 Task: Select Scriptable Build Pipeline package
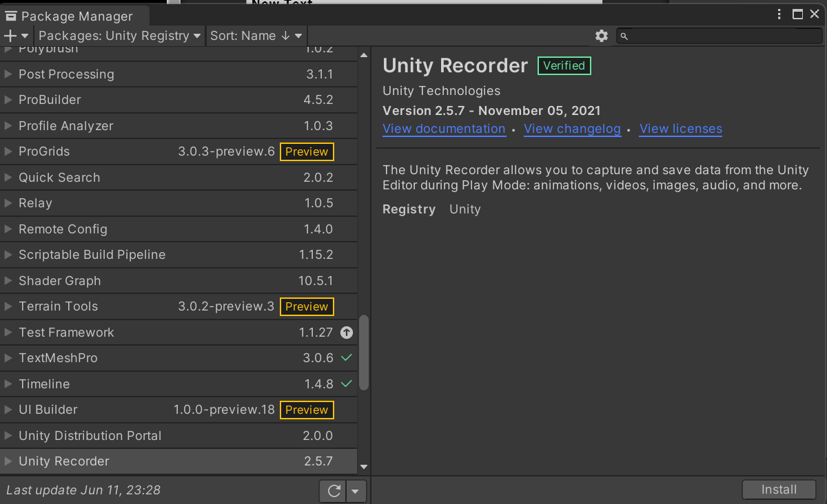[178, 255]
